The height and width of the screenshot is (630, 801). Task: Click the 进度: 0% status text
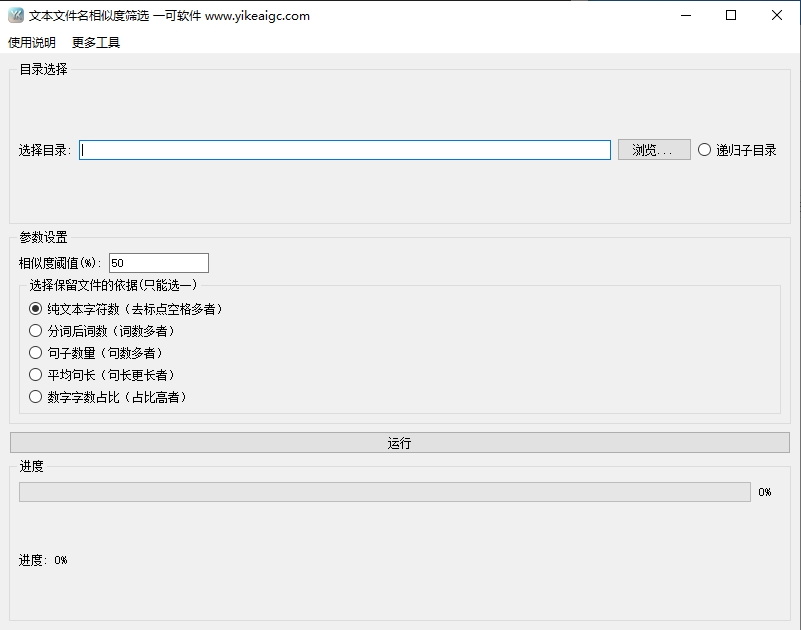click(x=43, y=560)
